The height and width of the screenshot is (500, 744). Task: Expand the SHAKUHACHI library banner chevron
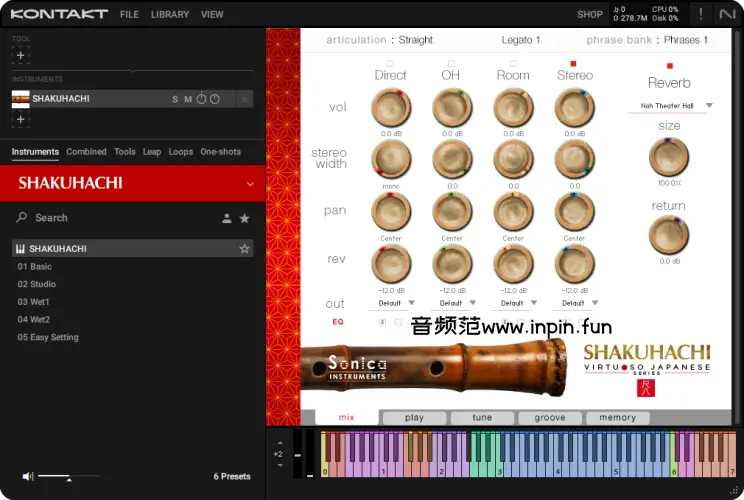pyautogui.click(x=250, y=184)
